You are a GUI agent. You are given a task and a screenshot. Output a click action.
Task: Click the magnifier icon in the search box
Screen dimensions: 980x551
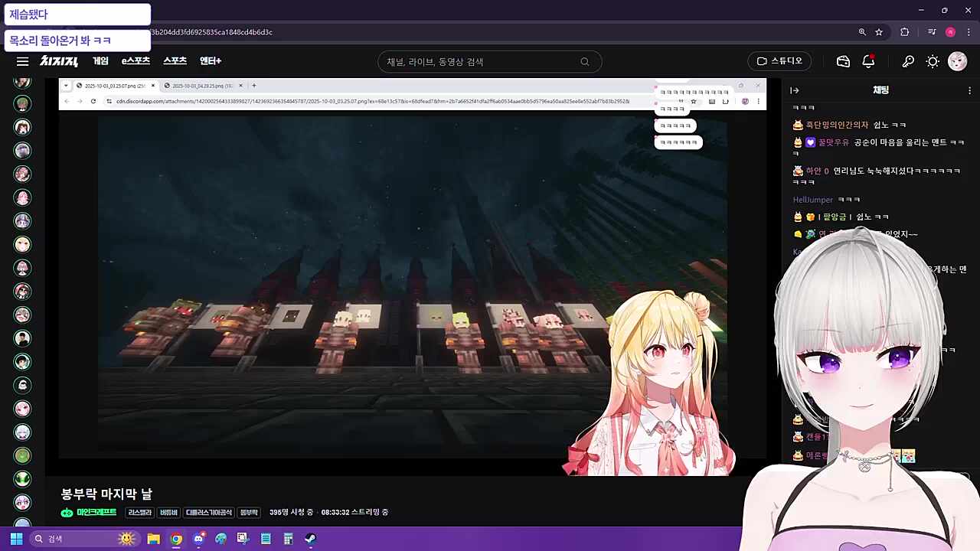click(x=585, y=62)
